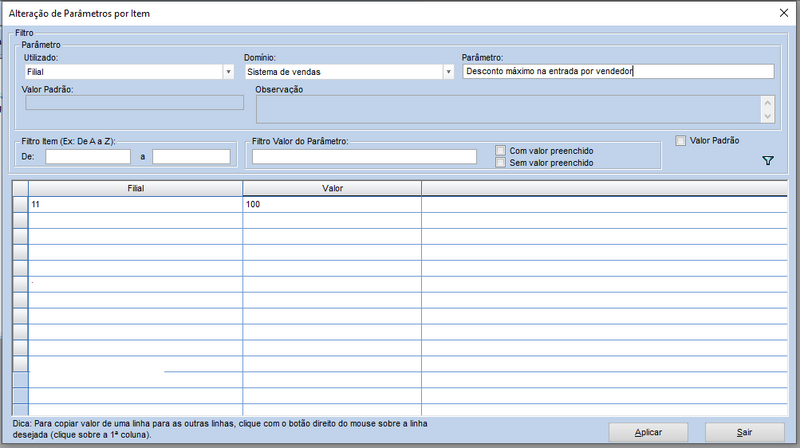Click the Observação text area
The image size is (800, 448).
point(509,109)
